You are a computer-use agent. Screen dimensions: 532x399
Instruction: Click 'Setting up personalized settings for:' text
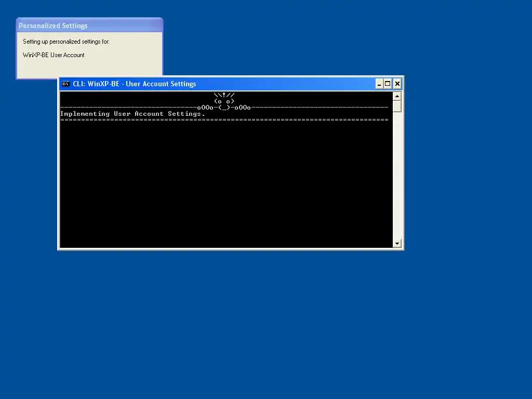(x=66, y=42)
